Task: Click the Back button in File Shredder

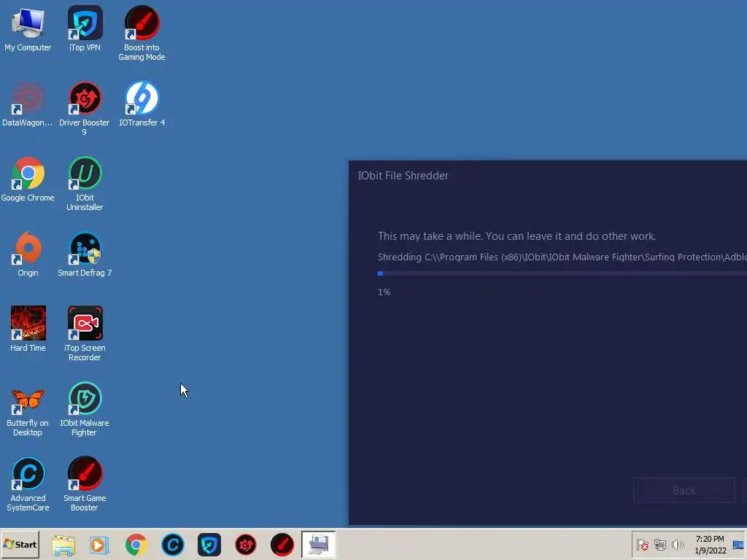Action: [x=684, y=491]
